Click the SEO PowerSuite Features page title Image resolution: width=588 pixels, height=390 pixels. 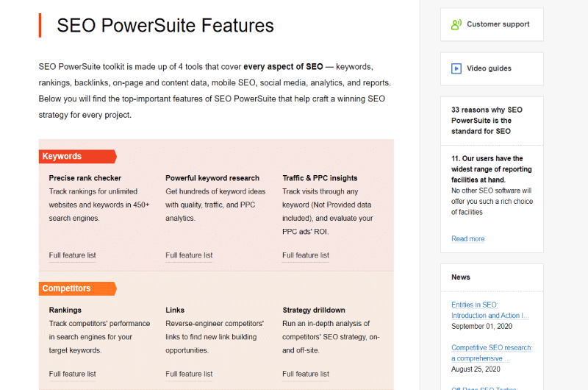pos(165,26)
